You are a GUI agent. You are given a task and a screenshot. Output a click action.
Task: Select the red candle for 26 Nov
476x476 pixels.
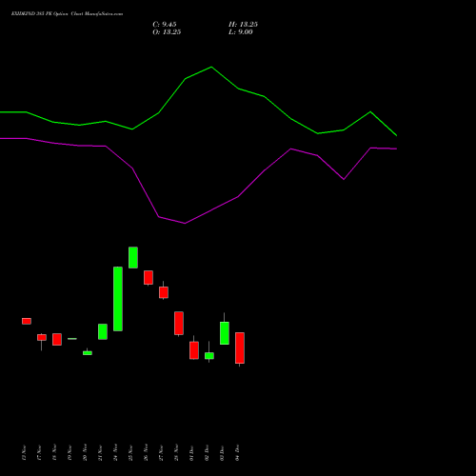(149, 277)
